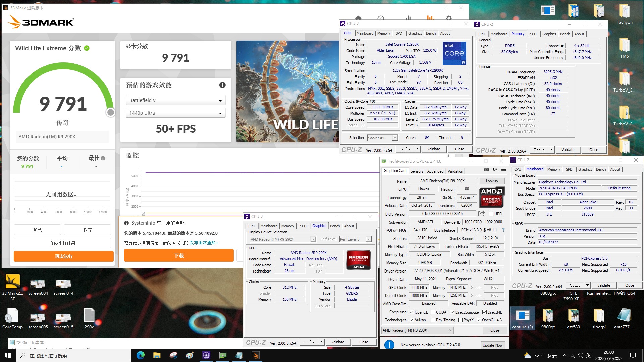This screenshot has height=362, width=644.
Task: Toggle the OpenCL checkbox
Action: tap(412, 312)
